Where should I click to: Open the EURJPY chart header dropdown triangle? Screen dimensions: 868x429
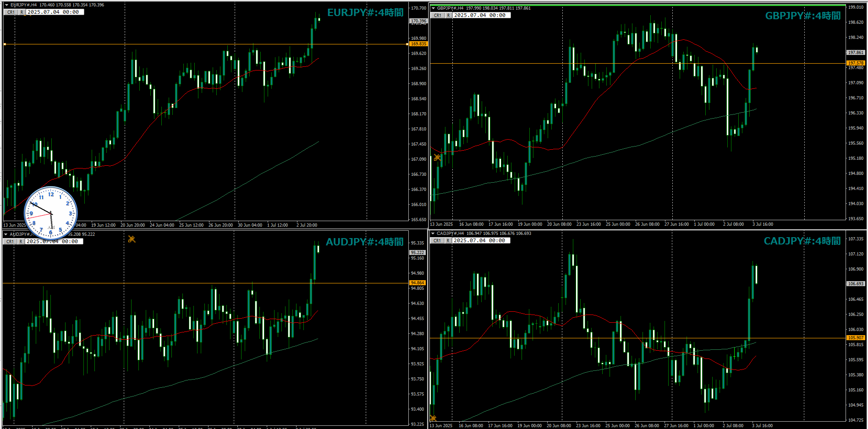click(x=6, y=5)
